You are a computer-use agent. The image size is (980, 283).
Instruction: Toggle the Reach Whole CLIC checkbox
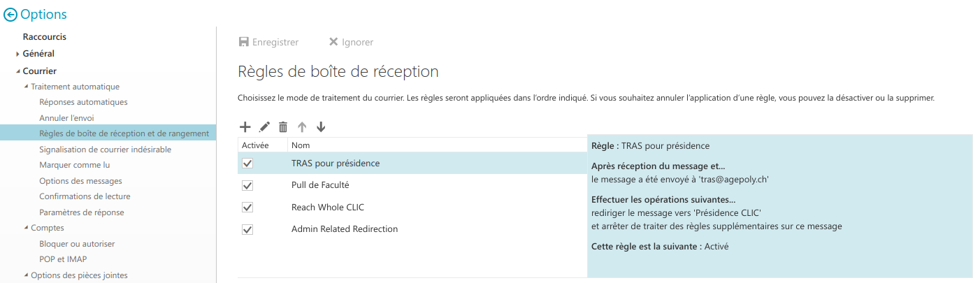[x=247, y=208]
